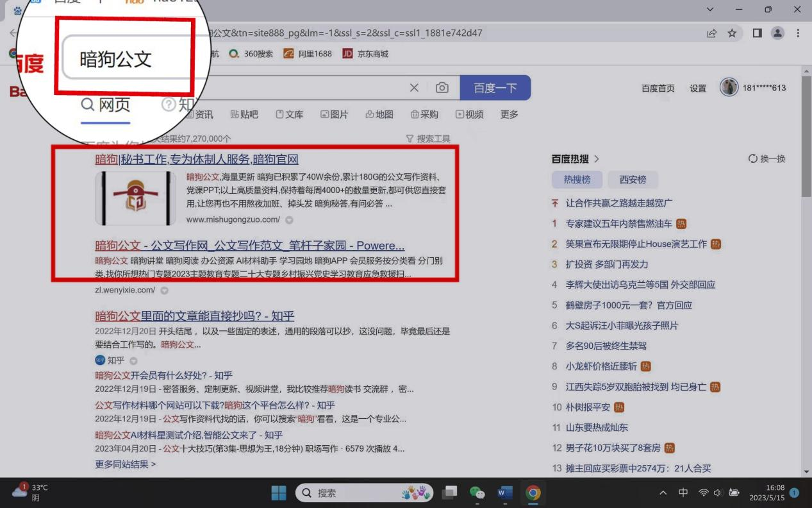The image size is (812, 508).
Task: Open the 京东商城 bookmark
Action: click(365, 54)
